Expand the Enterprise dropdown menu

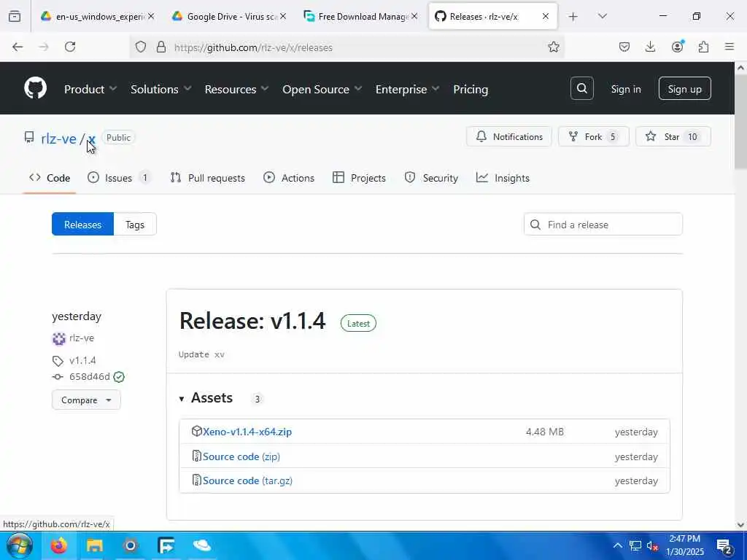(x=407, y=89)
